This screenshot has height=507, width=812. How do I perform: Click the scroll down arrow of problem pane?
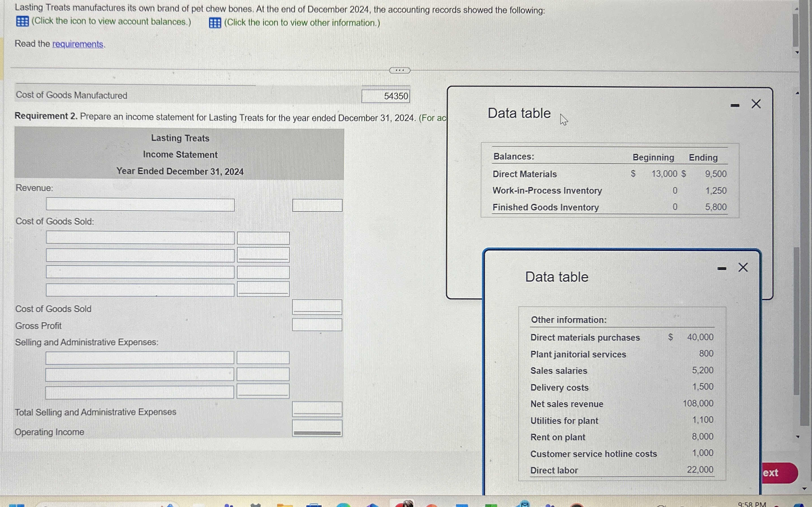coord(797,53)
